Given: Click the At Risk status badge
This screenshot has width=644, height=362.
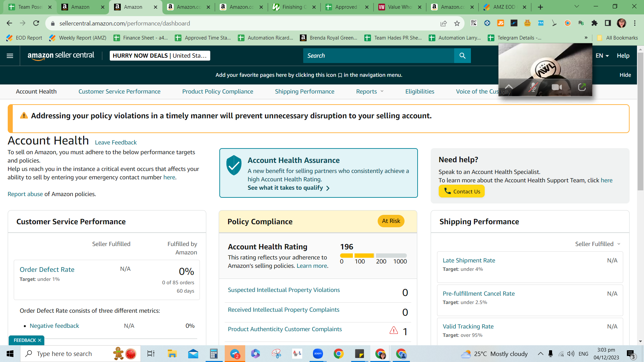Looking at the screenshot, I should [x=391, y=221].
